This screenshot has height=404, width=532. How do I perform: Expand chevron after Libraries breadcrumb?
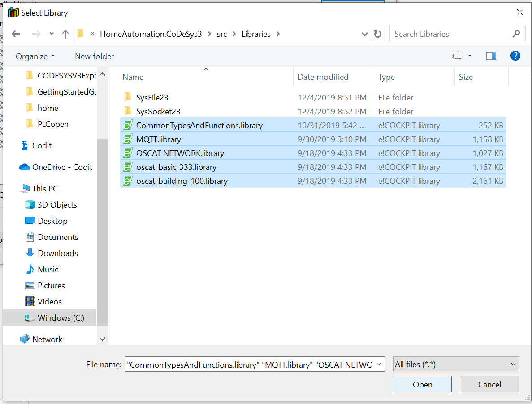(x=278, y=34)
